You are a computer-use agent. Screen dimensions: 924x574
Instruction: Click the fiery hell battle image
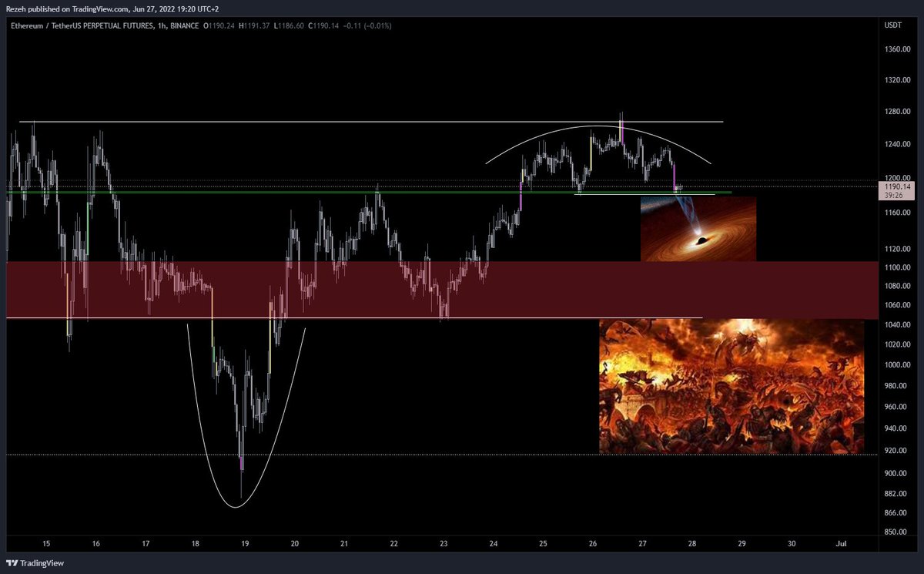[x=731, y=386]
